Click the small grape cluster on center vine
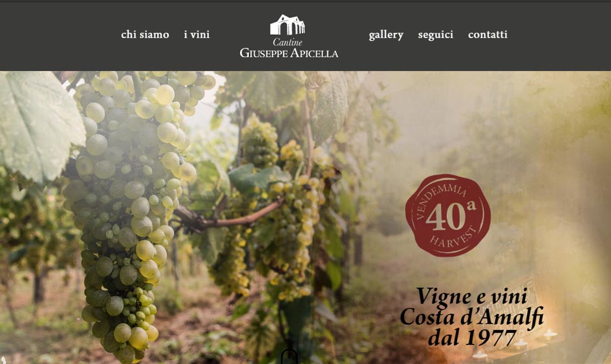Screen dimensions: 611x364 click(x=259, y=142)
